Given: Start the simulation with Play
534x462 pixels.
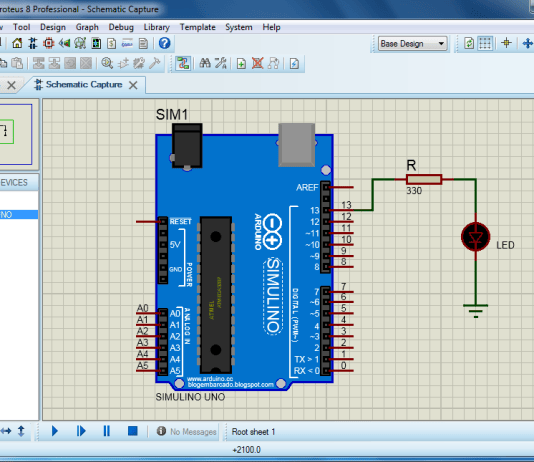Looking at the screenshot, I should pos(54,431).
